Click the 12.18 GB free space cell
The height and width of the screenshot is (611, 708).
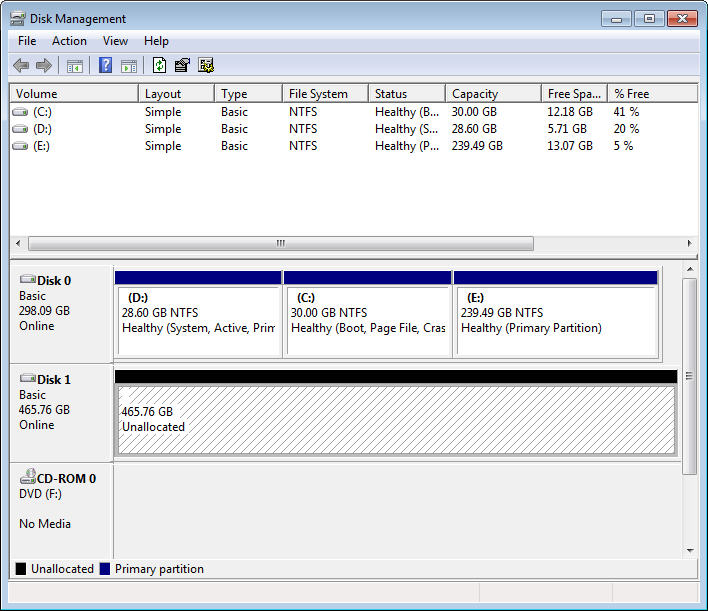tap(570, 112)
